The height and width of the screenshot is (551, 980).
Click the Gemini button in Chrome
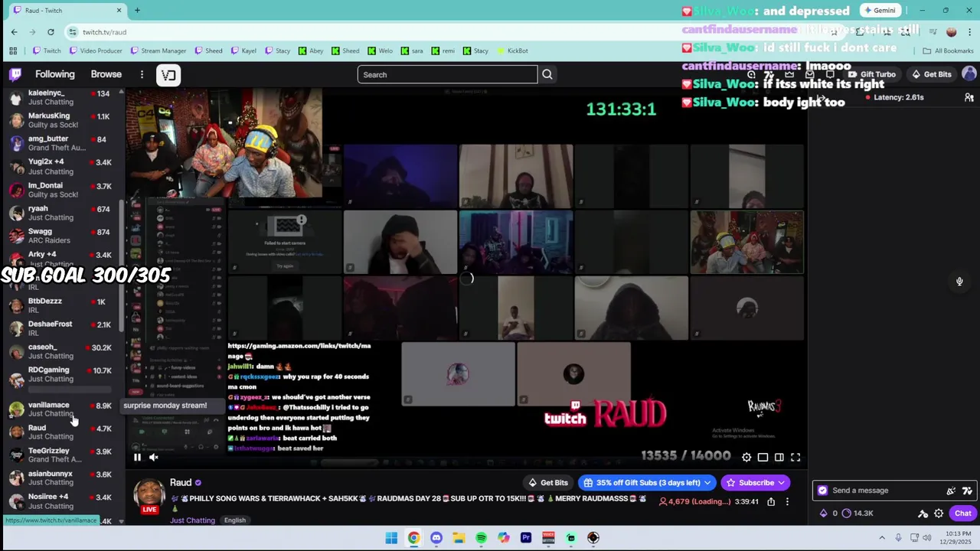[879, 10]
